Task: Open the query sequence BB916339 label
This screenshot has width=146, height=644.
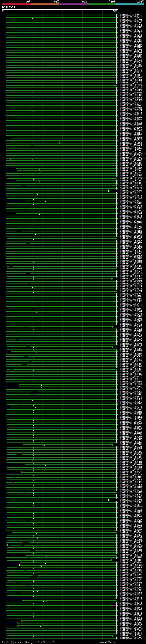Action: pos(8,7)
